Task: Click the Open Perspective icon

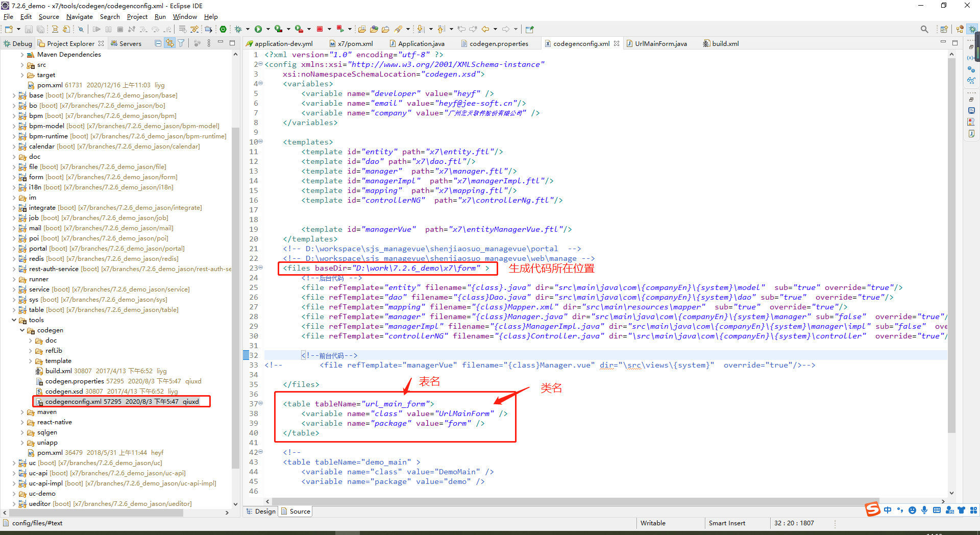Action: 944,29
